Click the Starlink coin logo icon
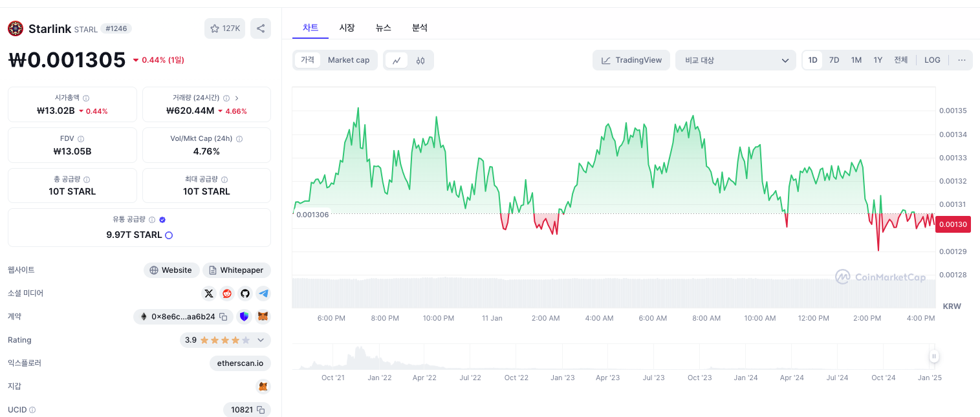The image size is (980, 417). 15,28
